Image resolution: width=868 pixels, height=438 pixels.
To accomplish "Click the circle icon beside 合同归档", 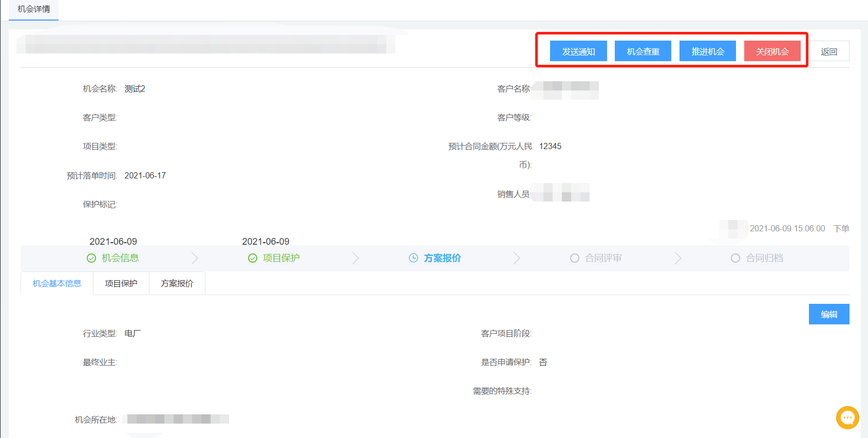I will point(735,258).
